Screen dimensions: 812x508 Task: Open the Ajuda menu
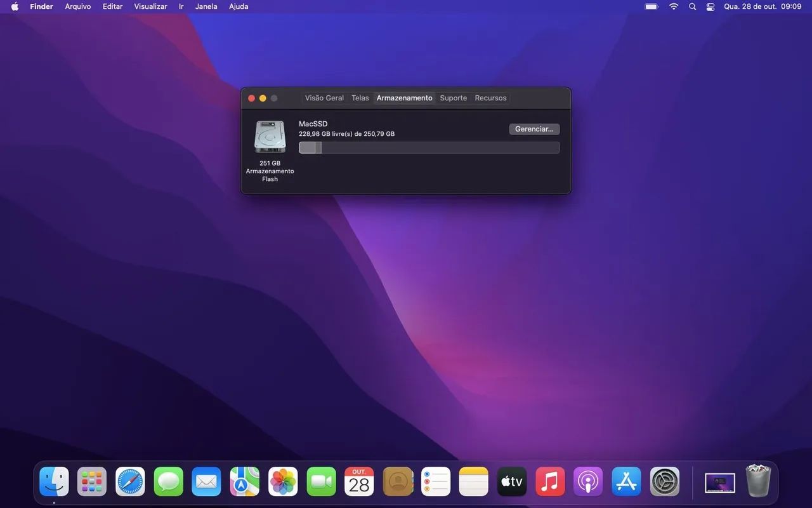coord(239,6)
